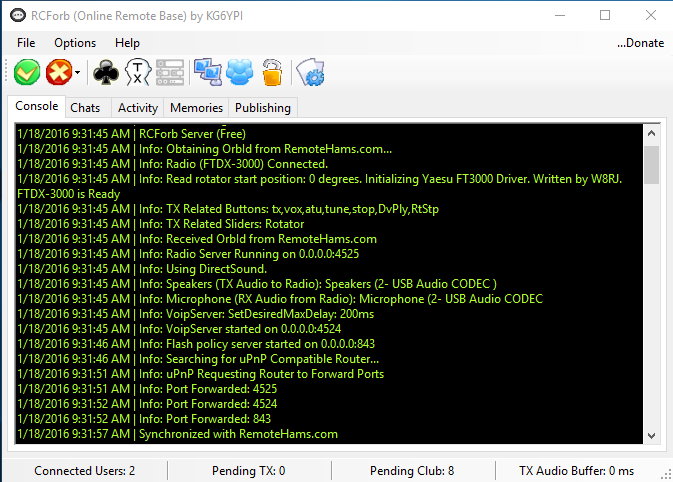
Task: Click 'Searching for uPnP Compatible Router' line
Action: click(198, 359)
